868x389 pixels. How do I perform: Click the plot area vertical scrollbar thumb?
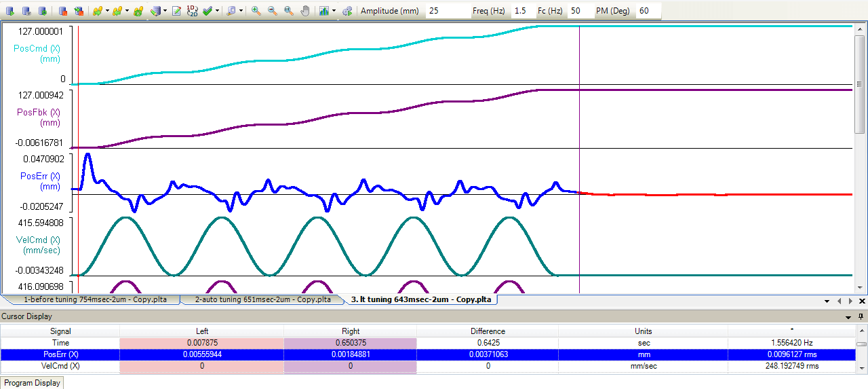(x=860, y=85)
